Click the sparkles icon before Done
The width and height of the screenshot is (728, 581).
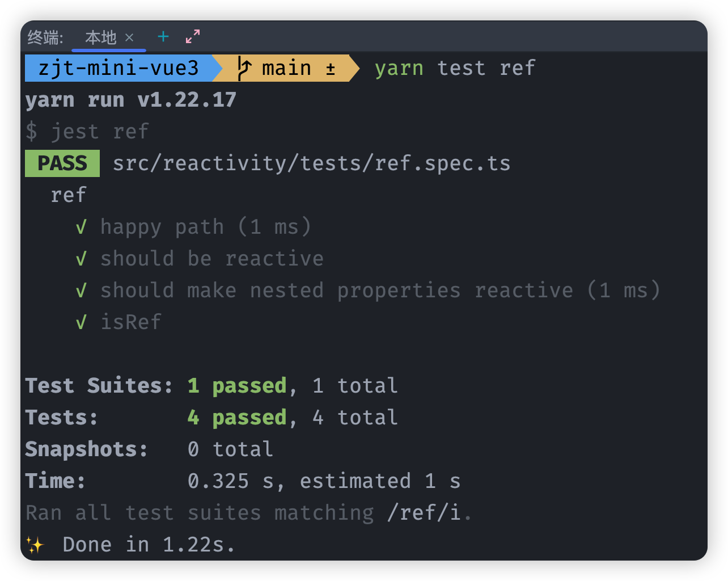(x=35, y=545)
